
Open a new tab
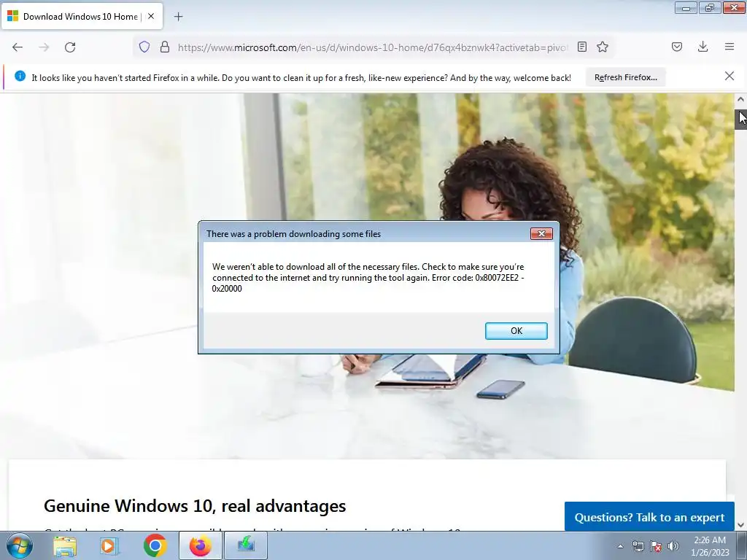(x=178, y=17)
